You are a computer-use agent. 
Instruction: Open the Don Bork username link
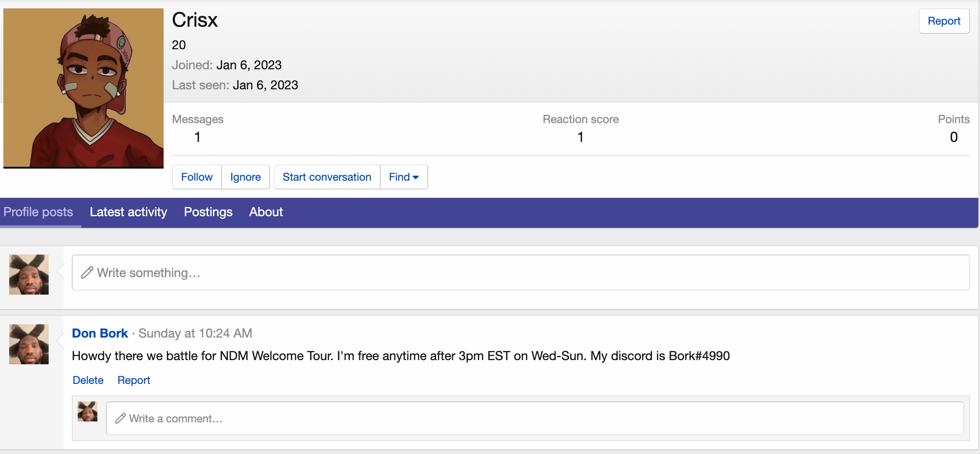point(100,333)
